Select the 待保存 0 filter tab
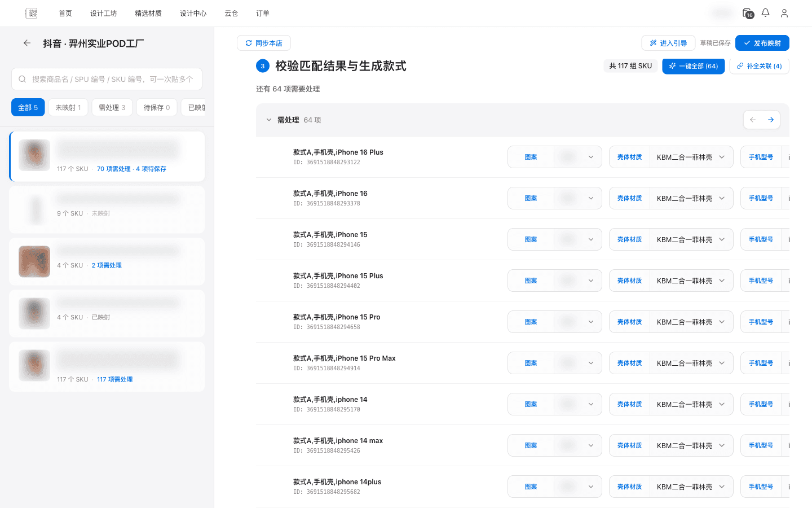 coord(157,107)
